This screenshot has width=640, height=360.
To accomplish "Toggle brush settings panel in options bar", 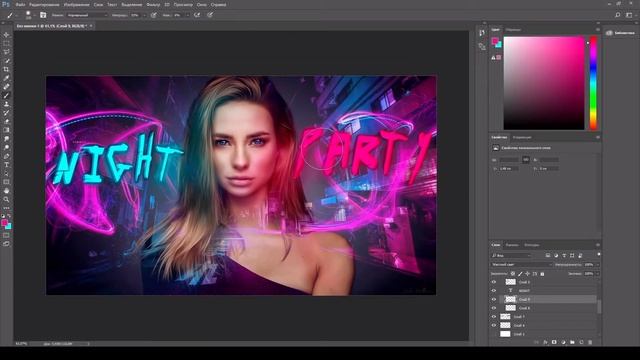I will (x=43, y=15).
